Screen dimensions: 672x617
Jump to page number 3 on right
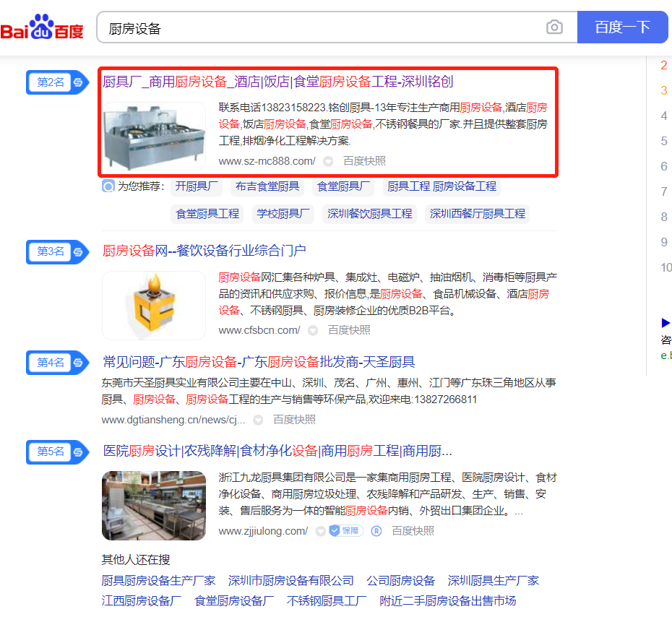tap(664, 91)
